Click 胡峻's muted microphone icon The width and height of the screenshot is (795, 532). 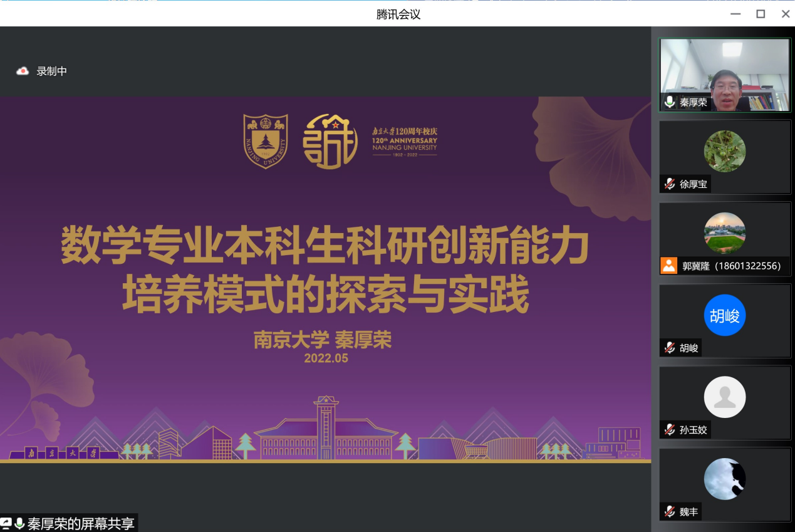click(x=670, y=348)
